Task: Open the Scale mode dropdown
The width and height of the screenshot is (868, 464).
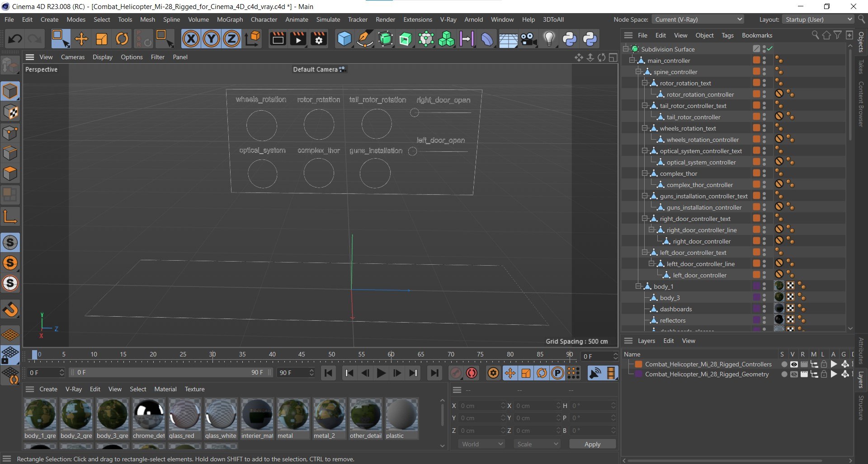Action: [537, 444]
